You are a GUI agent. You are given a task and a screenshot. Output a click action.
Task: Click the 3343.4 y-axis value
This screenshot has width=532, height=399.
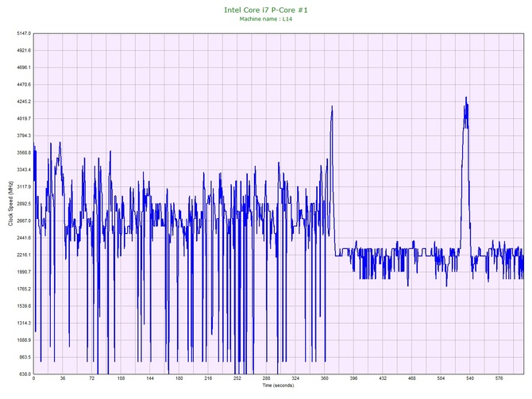24,170
